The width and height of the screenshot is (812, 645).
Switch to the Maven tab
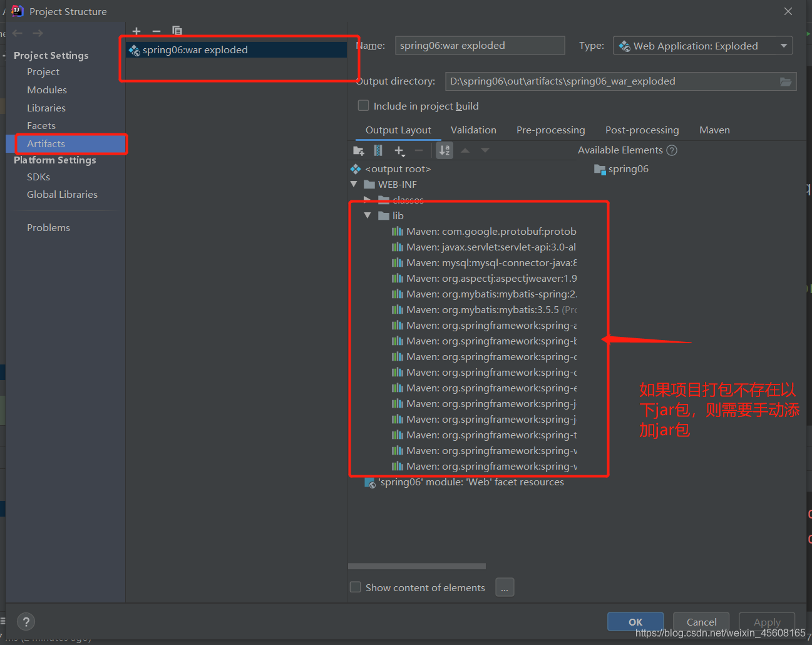(x=714, y=130)
